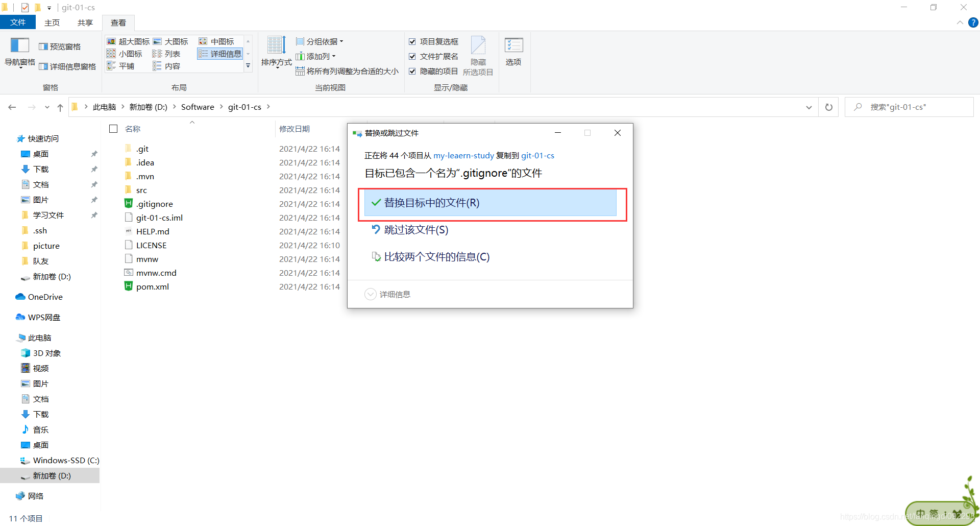This screenshot has height=526, width=980.
Task: Click the Software breadcrumb segment
Action: tap(198, 107)
